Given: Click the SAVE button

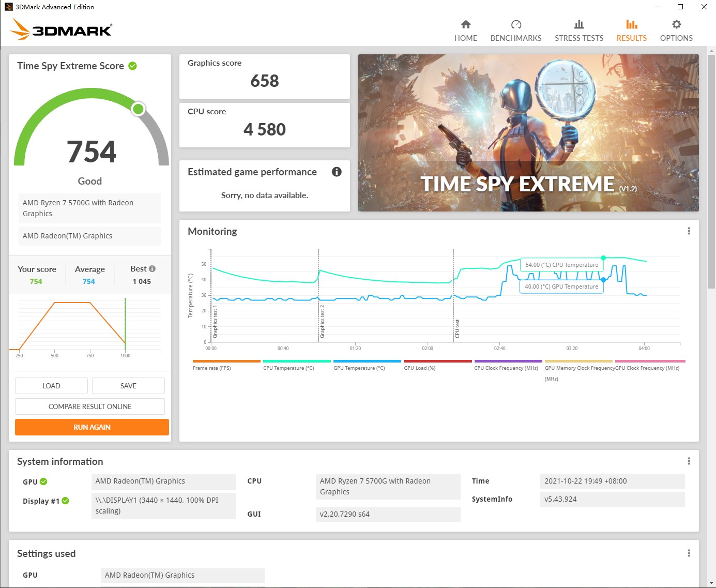Looking at the screenshot, I should pyautogui.click(x=128, y=386).
